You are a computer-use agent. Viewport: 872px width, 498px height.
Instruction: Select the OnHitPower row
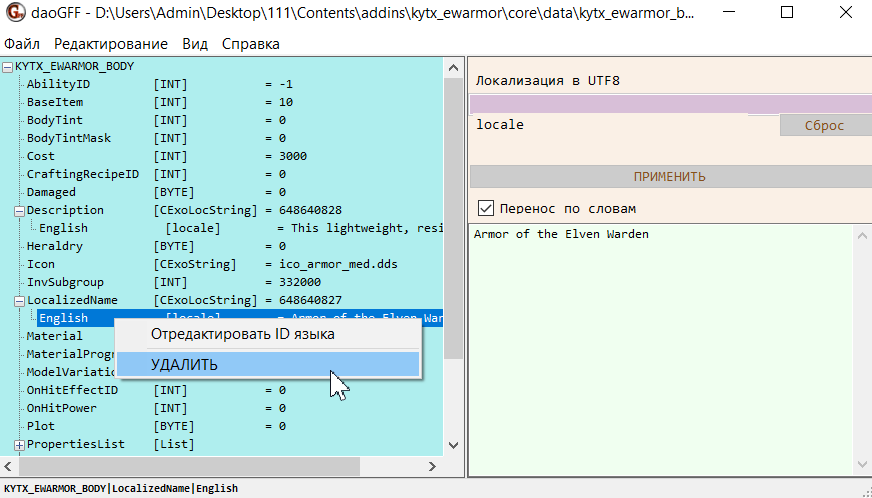point(156,408)
